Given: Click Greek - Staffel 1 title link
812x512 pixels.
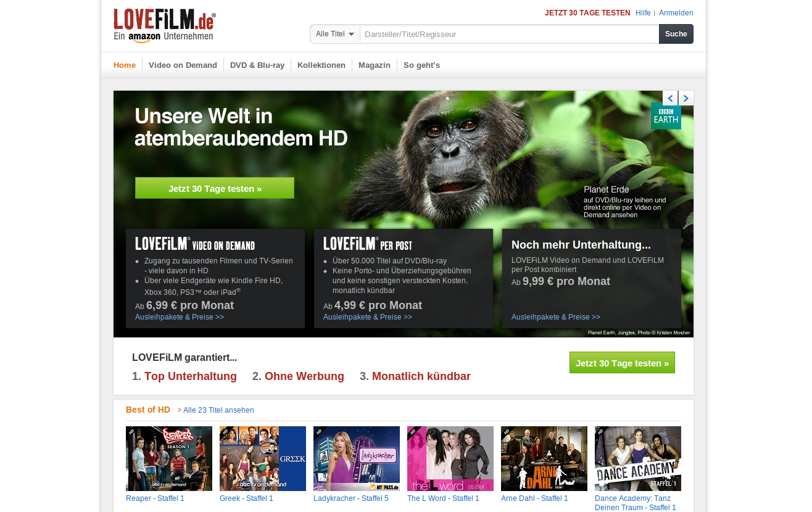Looking at the screenshot, I should 246,498.
